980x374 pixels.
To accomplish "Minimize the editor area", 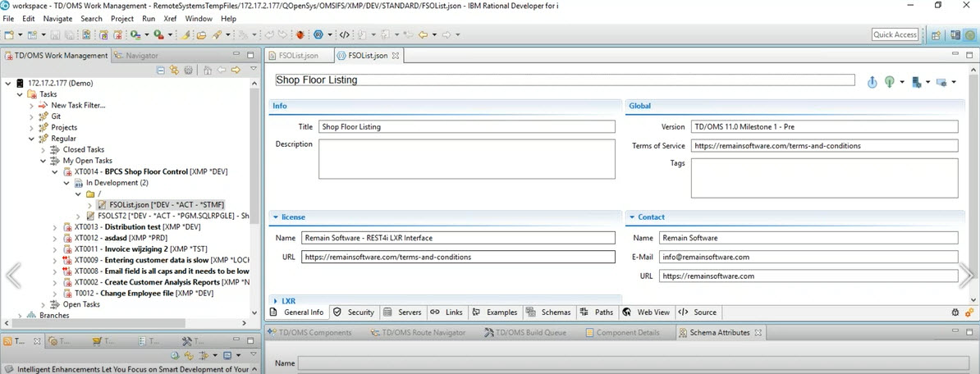I will click(955, 55).
